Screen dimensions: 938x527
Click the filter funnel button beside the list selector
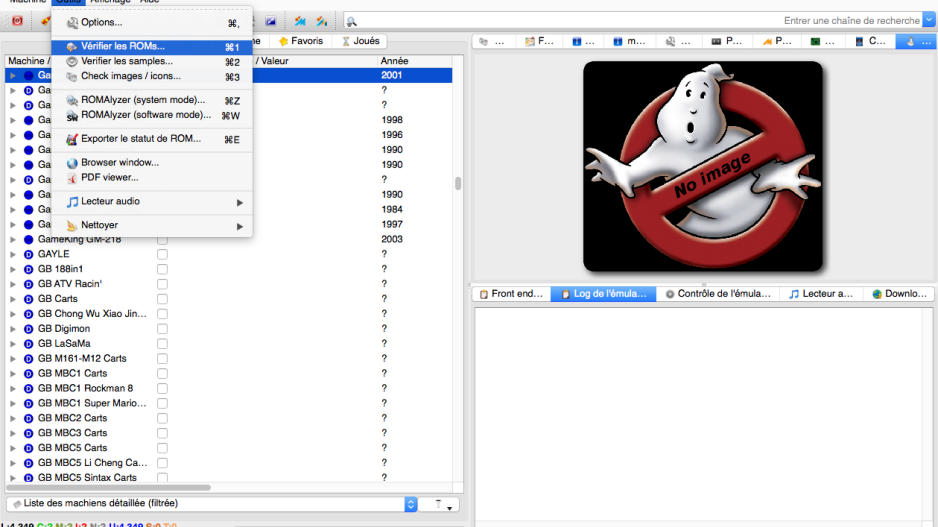click(x=438, y=504)
